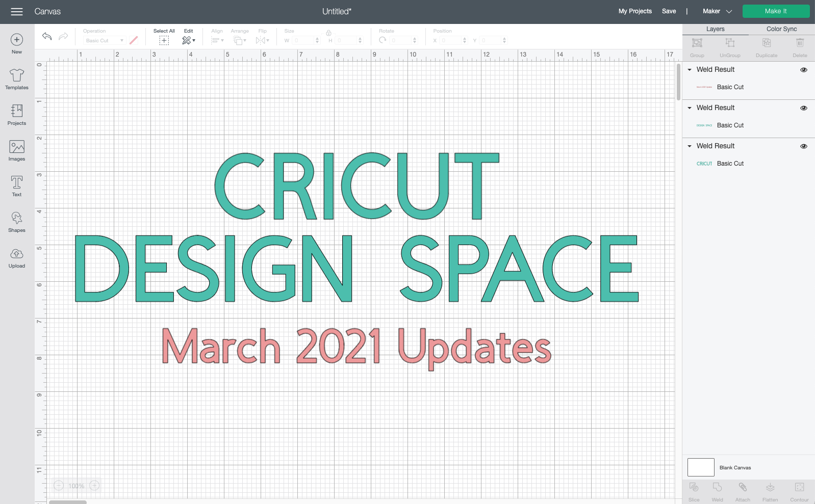Click the Rotate stepper arrows
Viewport: 815px width, 504px height.
pyautogui.click(x=415, y=40)
